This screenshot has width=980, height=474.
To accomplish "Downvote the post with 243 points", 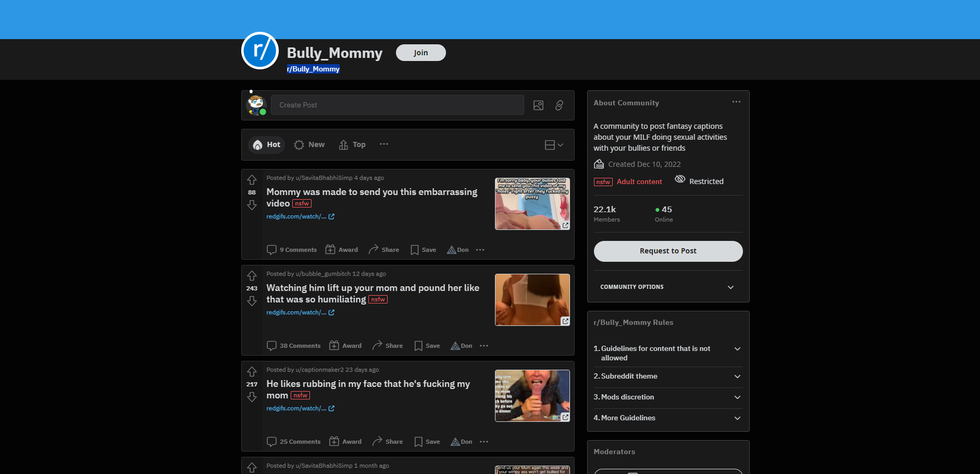I will (x=252, y=301).
